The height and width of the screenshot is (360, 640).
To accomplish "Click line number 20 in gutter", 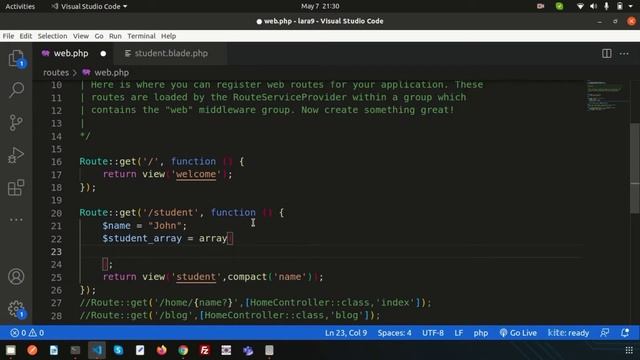I will [x=56, y=213].
